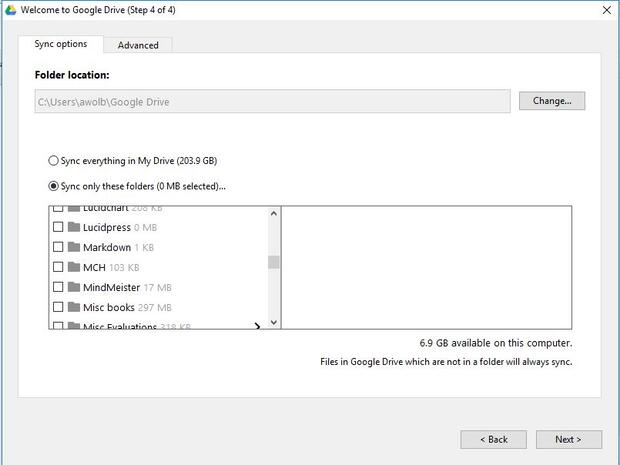Viewport: 620px width, 465px height.
Task: Check the MCH folder checkbox
Action: 58,267
